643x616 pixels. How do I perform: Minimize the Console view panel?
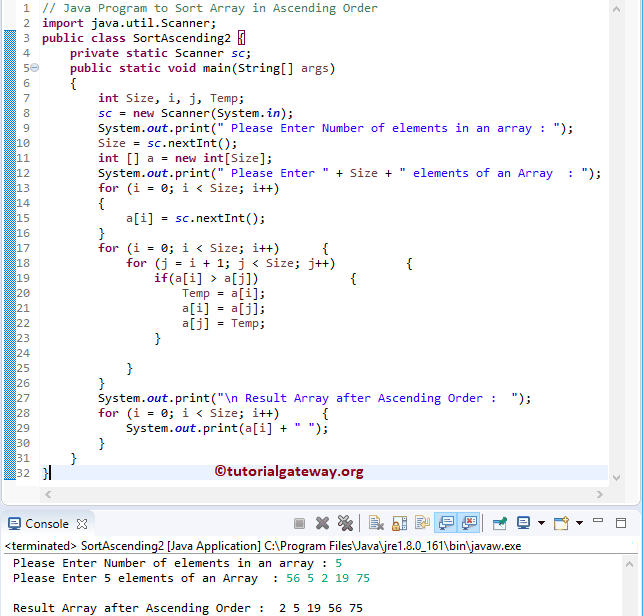[x=598, y=521]
